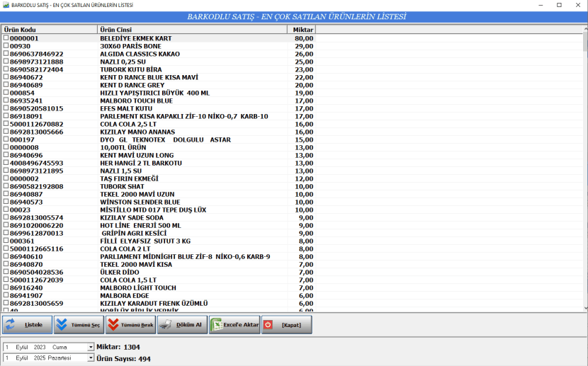Click PARLEMENT KISA KAPAKLI row

pyautogui.click(x=158, y=116)
